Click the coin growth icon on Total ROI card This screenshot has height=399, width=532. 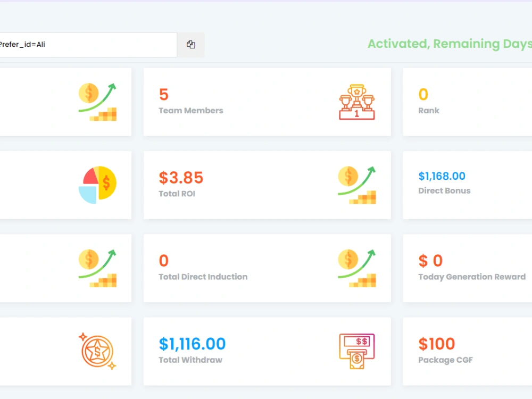356,185
